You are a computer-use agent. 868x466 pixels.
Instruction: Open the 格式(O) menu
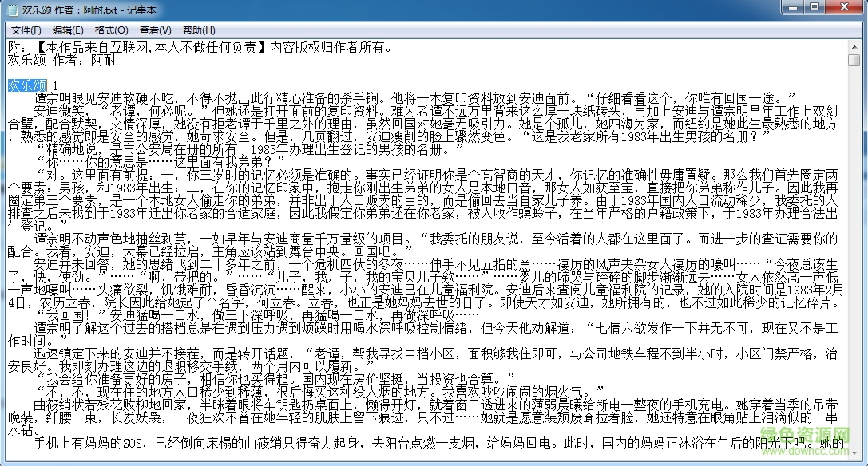click(x=111, y=30)
